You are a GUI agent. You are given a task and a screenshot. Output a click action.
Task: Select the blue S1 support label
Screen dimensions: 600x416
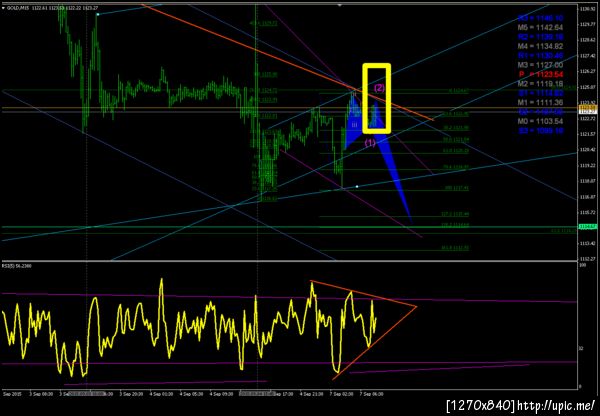pos(540,93)
